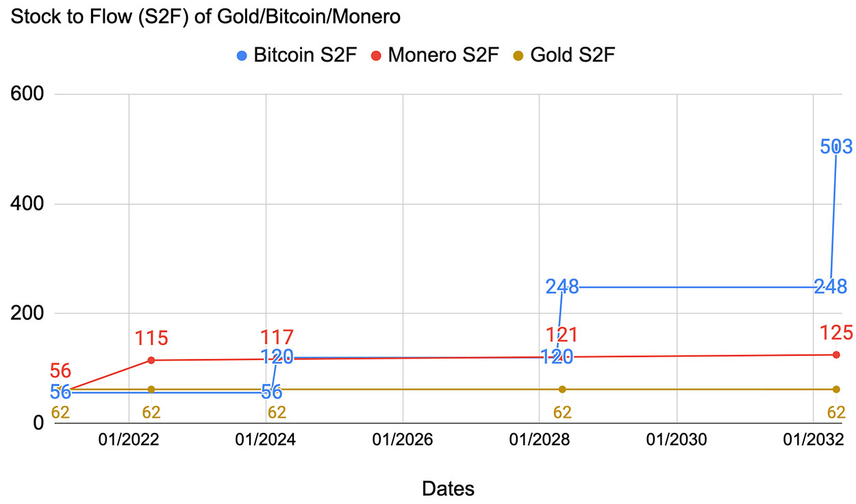Click the red Monero data point below 115
856x504 pixels.
click(151, 360)
